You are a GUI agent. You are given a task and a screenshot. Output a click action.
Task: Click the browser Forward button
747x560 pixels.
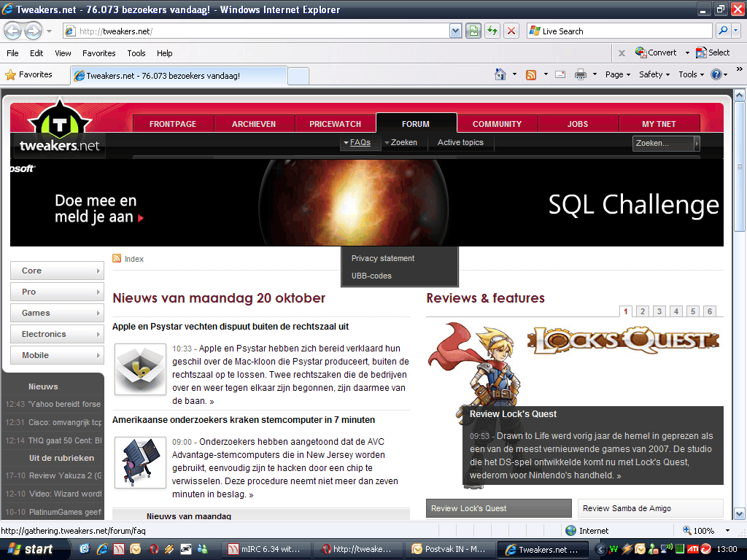[x=33, y=31]
